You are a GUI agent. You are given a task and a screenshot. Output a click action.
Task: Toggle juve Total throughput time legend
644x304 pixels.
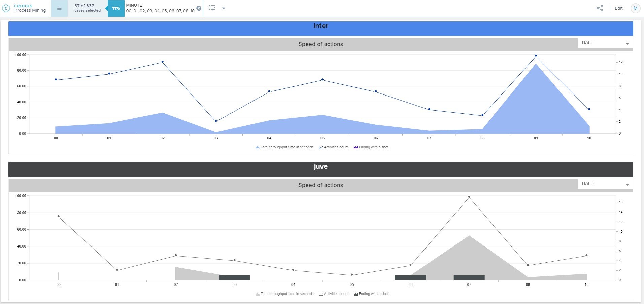point(284,294)
